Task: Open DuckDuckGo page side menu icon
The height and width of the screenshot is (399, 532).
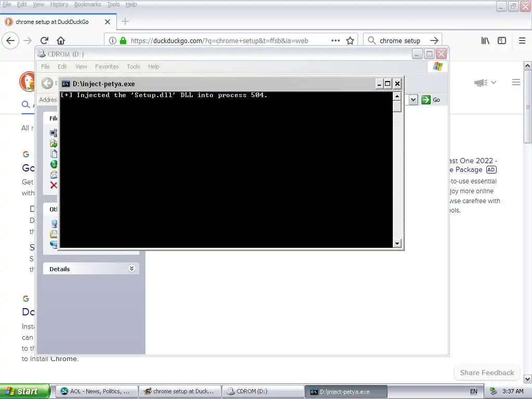Action: coord(516,82)
